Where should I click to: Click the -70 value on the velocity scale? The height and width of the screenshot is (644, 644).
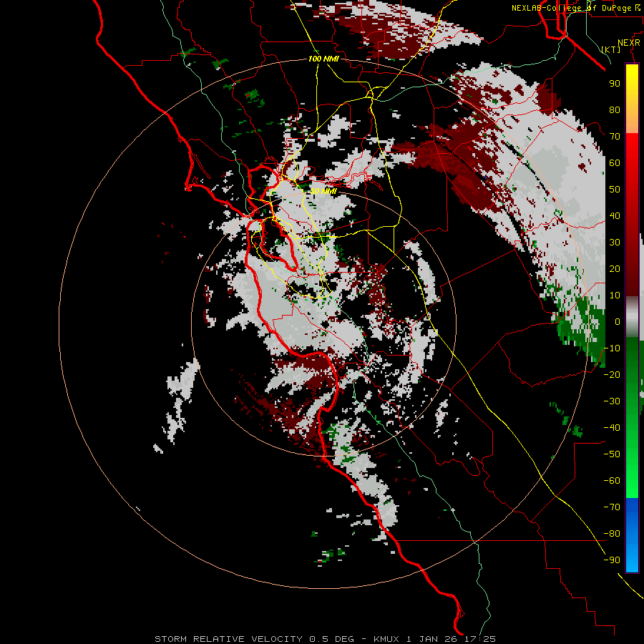point(612,507)
